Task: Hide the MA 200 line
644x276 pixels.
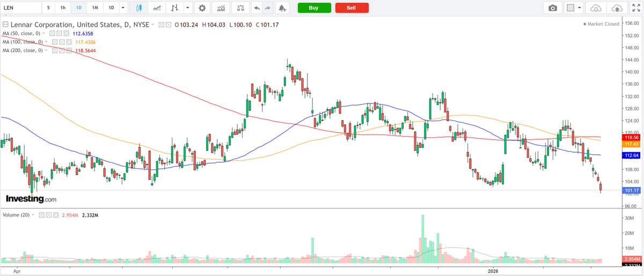Action: click(55, 50)
